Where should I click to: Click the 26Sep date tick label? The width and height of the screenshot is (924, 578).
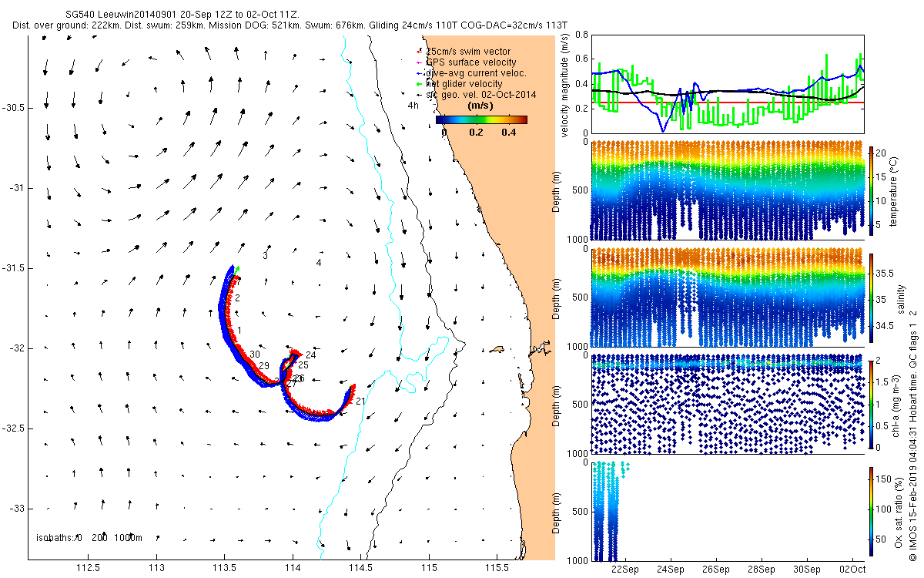pyautogui.click(x=716, y=569)
